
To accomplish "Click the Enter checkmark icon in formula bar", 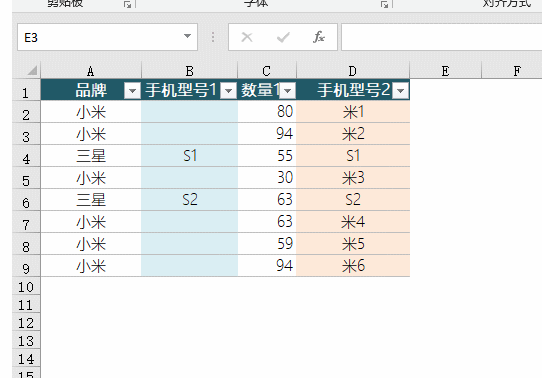I will tap(283, 37).
